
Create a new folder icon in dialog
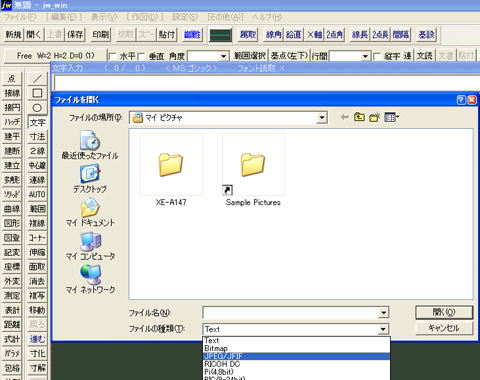click(374, 117)
